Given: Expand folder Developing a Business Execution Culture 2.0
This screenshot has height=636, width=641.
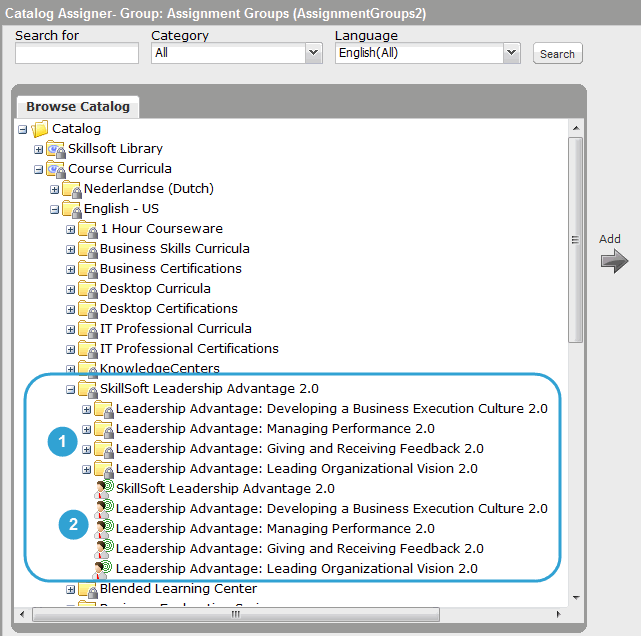Looking at the screenshot, I should coord(86,410).
